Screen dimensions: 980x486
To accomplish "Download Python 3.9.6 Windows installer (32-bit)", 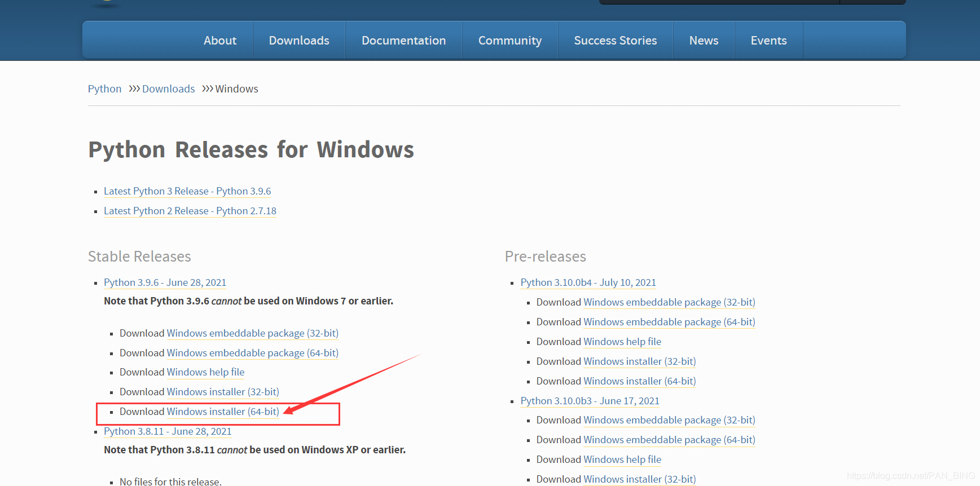I will coord(223,392).
